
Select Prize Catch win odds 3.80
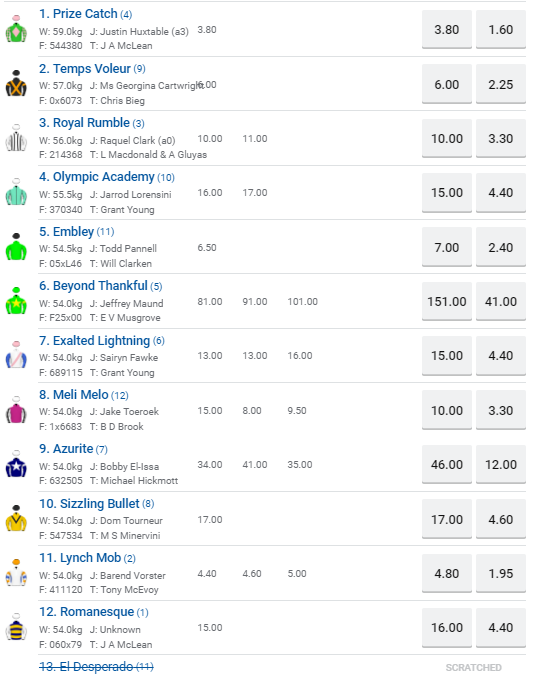coord(447,30)
